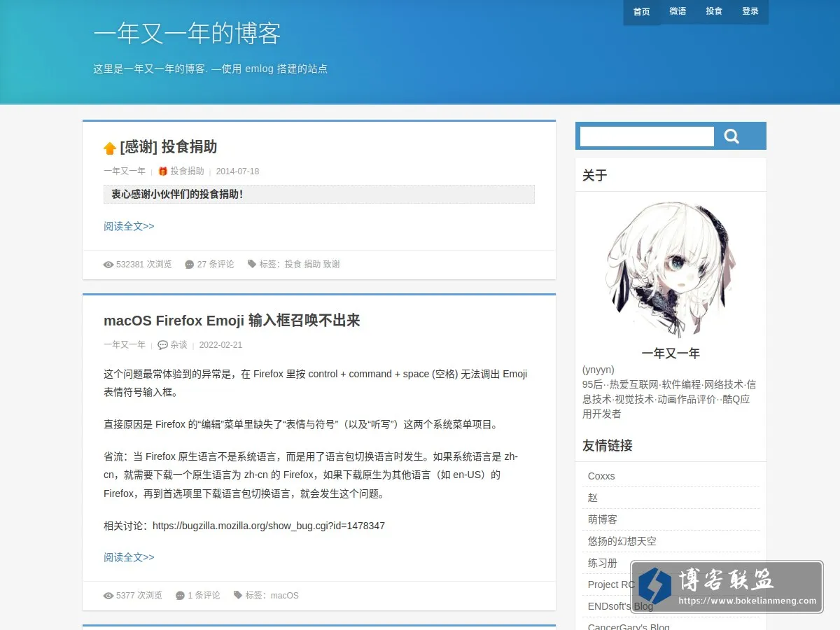Viewport: 840px width, 630px height.
Task: Select the 投食 tag
Action: pyautogui.click(x=293, y=265)
